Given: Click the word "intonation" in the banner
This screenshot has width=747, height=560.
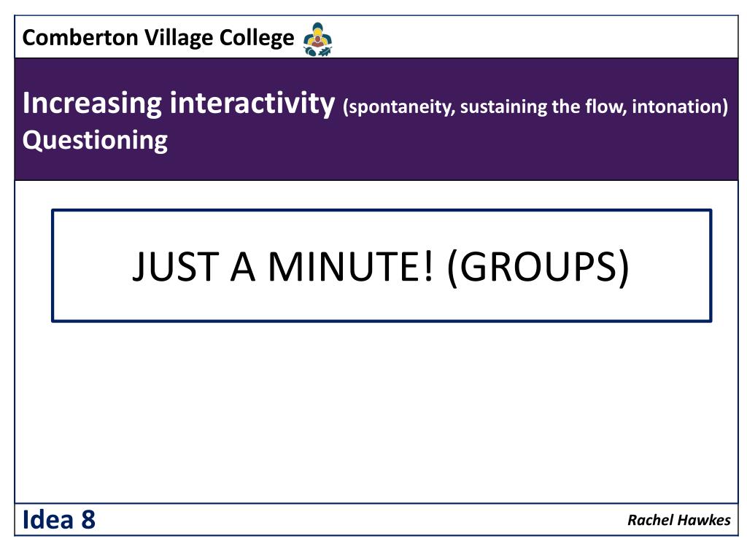Looking at the screenshot, I should (x=677, y=107).
